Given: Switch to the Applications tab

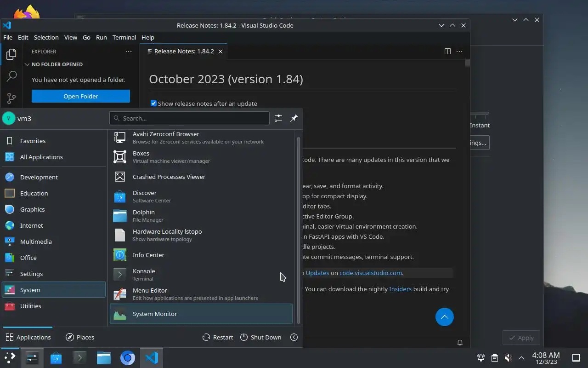Looking at the screenshot, I should [28, 337].
